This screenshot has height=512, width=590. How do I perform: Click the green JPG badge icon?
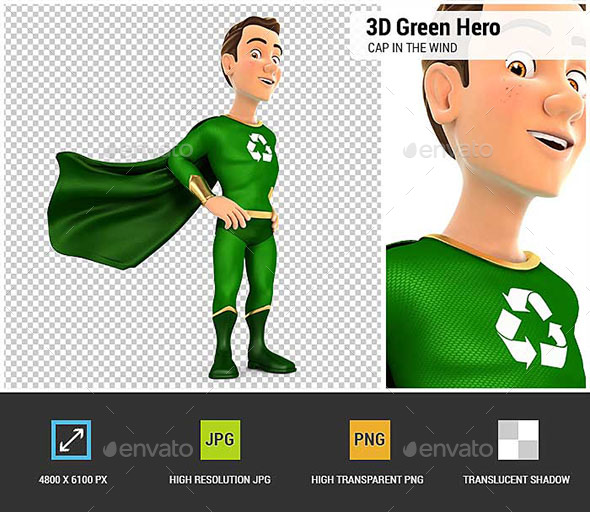click(x=220, y=440)
